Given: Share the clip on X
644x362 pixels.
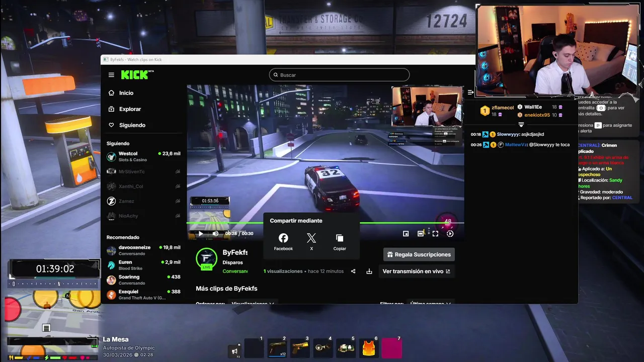Looking at the screenshot, I should pos(311,242).
